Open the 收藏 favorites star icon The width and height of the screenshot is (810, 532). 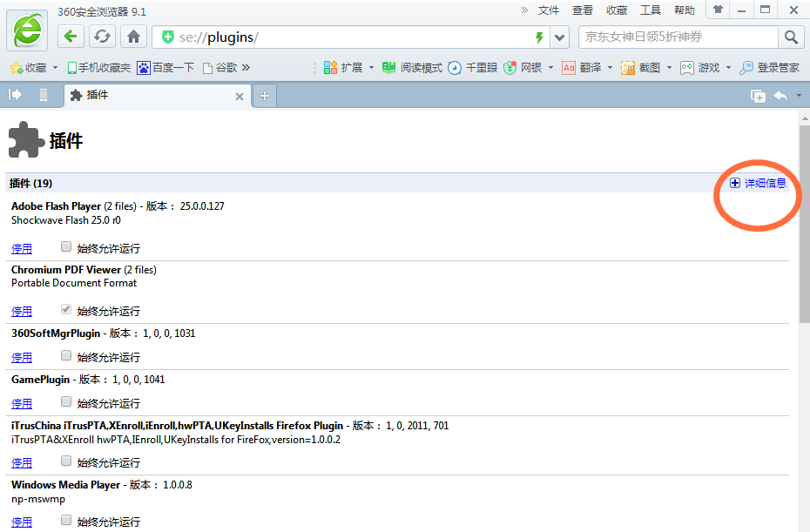coord(16,68)
